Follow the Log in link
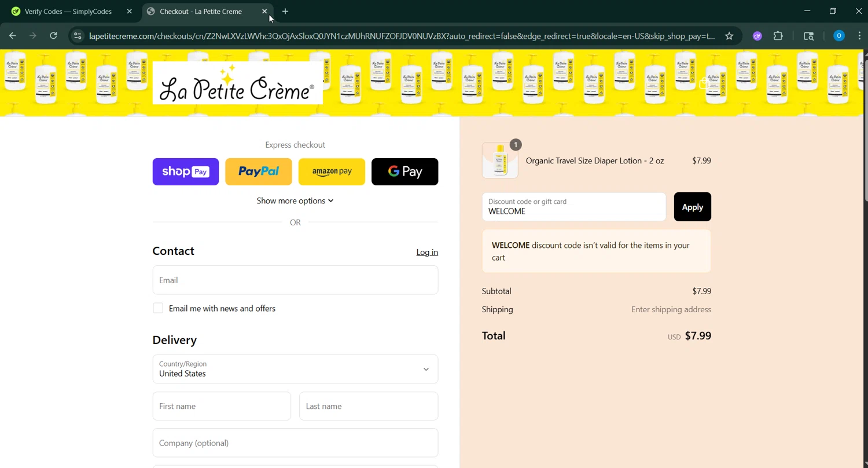The width and height of the screenshot is (868, 468). (427, 252)
